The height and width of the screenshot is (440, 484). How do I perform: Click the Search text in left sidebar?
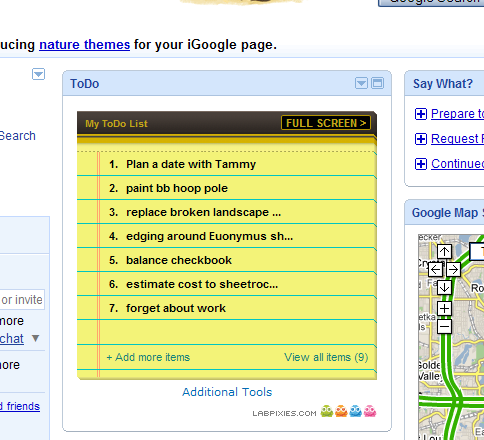17,136
